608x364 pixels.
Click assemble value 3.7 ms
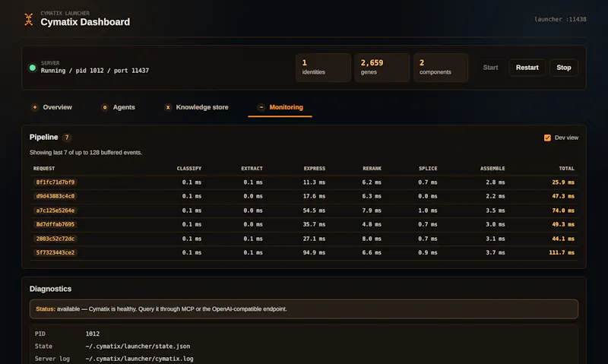tap(496, 253)
